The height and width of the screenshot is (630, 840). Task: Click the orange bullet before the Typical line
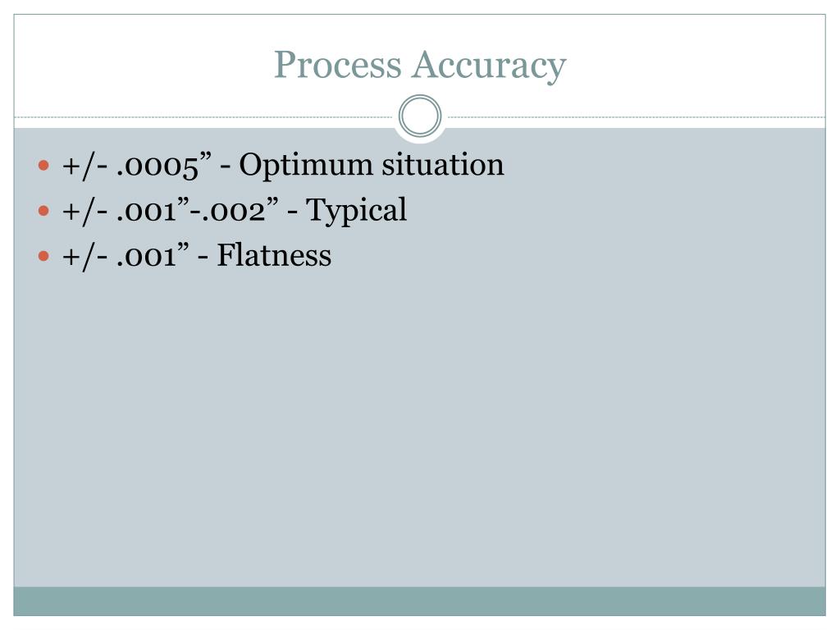44,211
